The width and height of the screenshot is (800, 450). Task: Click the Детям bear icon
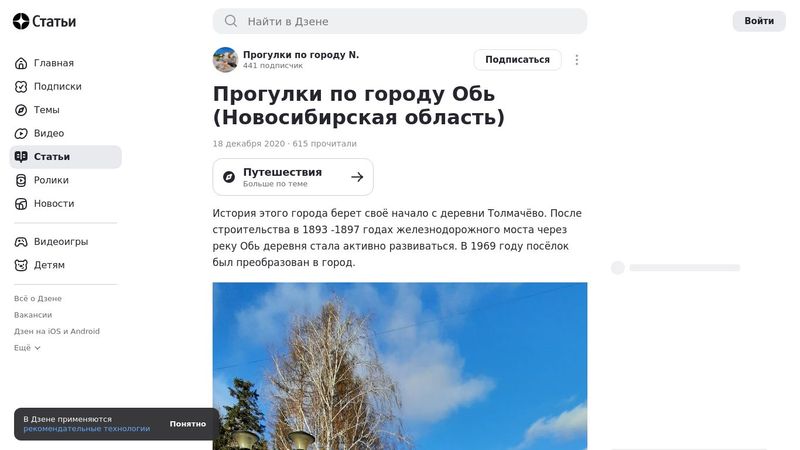[21, 265]
